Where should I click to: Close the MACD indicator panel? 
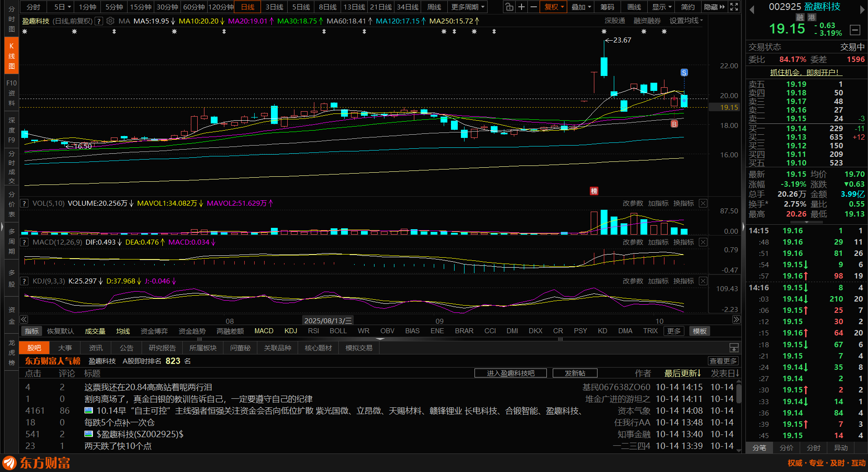tap(703, 242)
